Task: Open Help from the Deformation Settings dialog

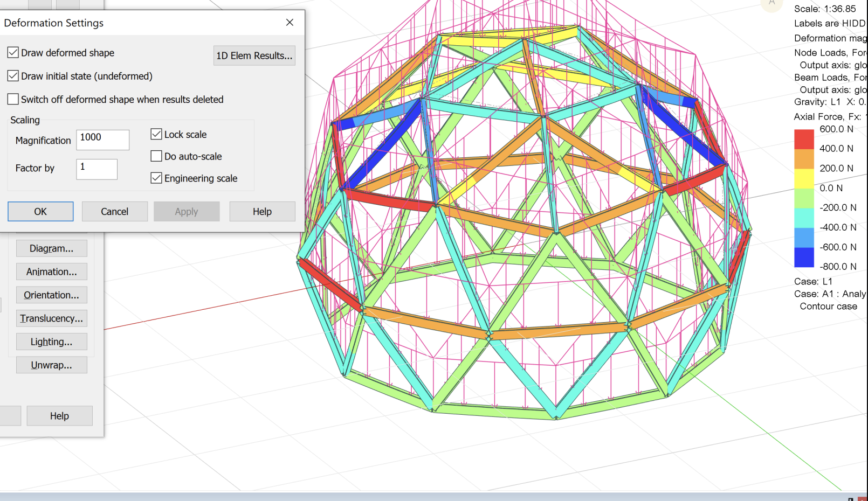Action: tap(262, 211)
